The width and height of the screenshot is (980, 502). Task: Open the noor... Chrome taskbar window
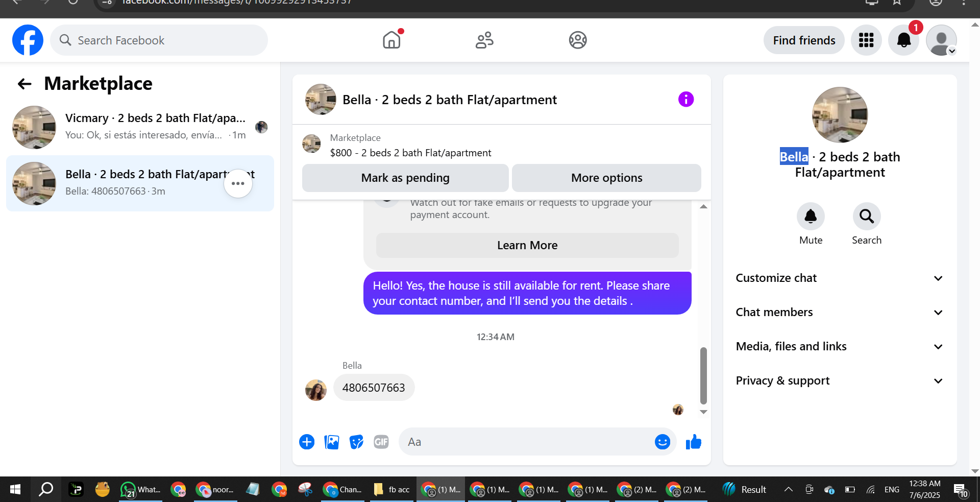[x=215, y=489]
